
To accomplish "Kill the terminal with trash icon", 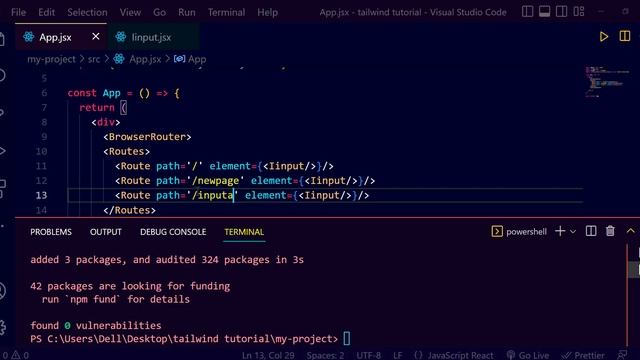I will point(610,231).
